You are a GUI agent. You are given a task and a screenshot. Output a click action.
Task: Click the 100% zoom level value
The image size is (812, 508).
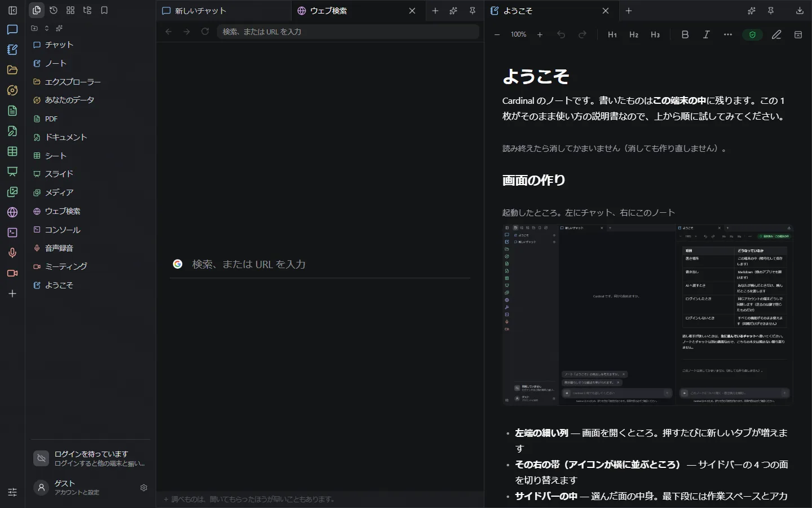(x=518, y=34)
